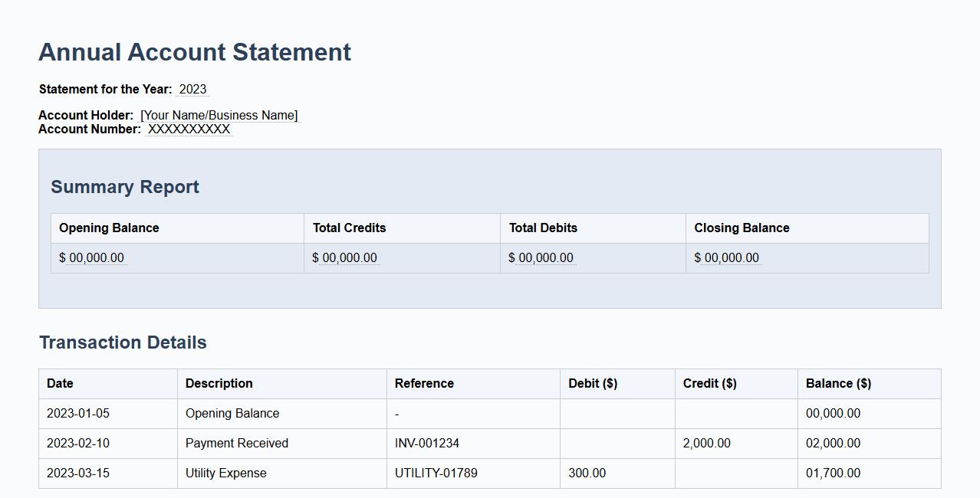Click the Transaction Details heading
The image size is (980, 498).
tap(122, 342)
